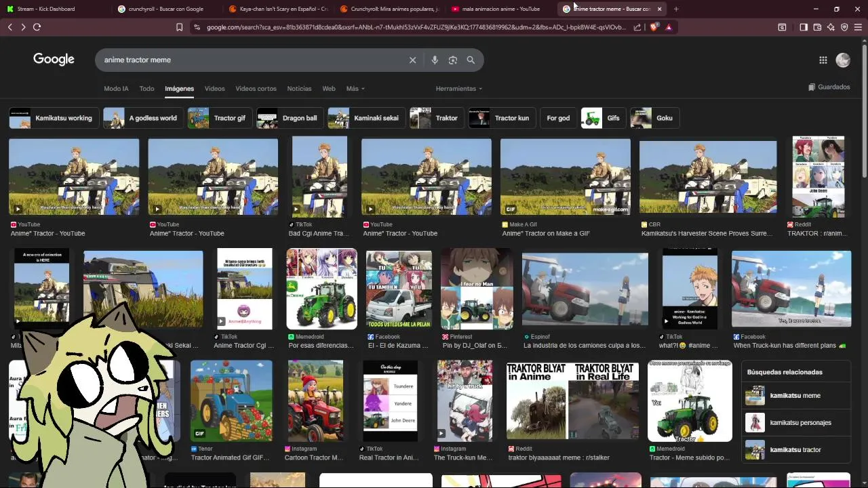Open the browser sidebar panel
Screen dimensions: 868x488
coord(804,27)
